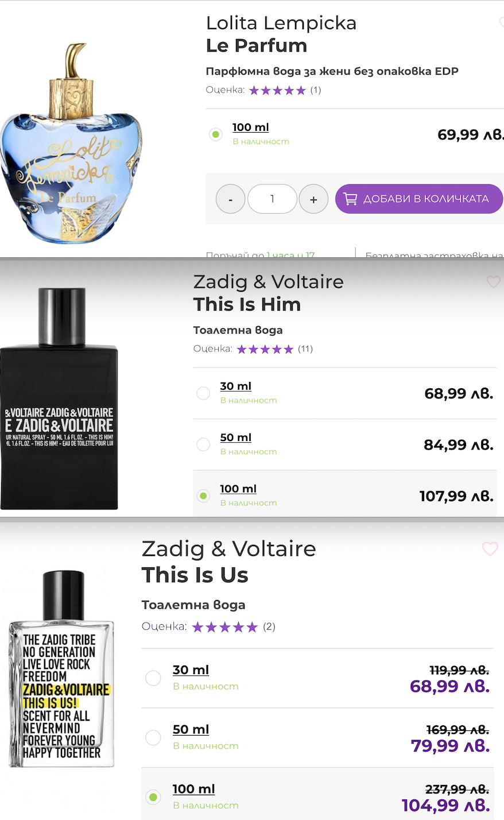
Task: Select 100 ml radio for Lolita Lempicka
Action: click(x=215, y=134)
